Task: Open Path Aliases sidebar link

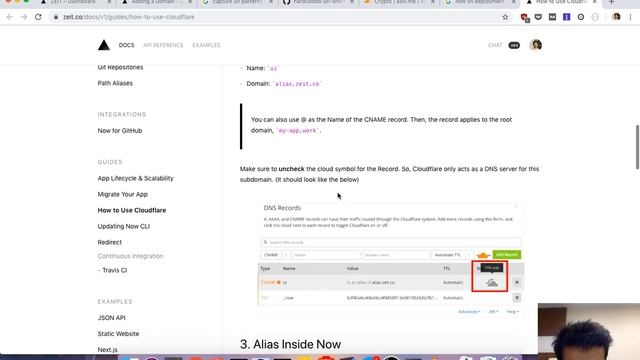Action: point(115,83)
